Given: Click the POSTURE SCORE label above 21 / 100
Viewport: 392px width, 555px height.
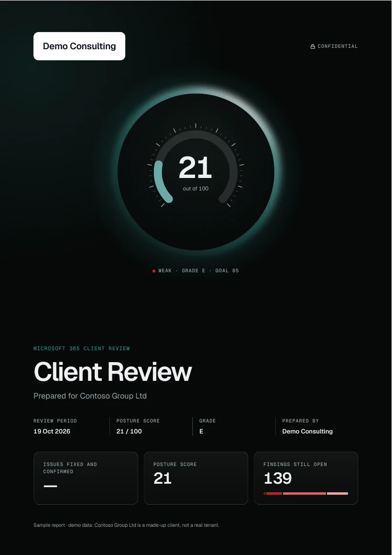Looking at the screenshot, I should 138,421.
